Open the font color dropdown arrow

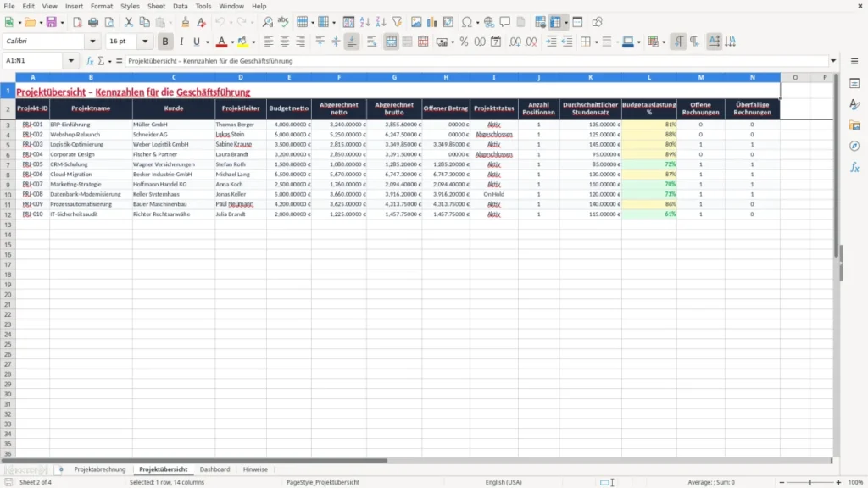coord(232,42)
